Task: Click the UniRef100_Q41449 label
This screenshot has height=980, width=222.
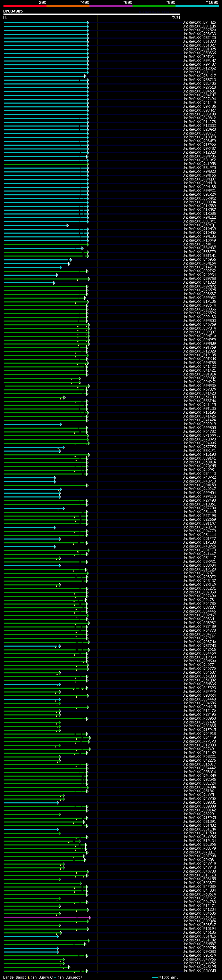Action: tap(199, 103)
